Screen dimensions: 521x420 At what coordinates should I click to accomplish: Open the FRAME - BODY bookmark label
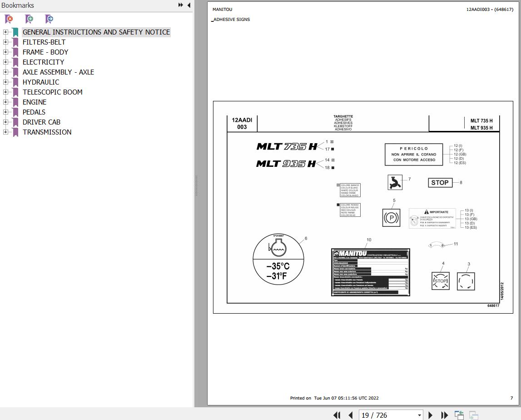point(45,52)
